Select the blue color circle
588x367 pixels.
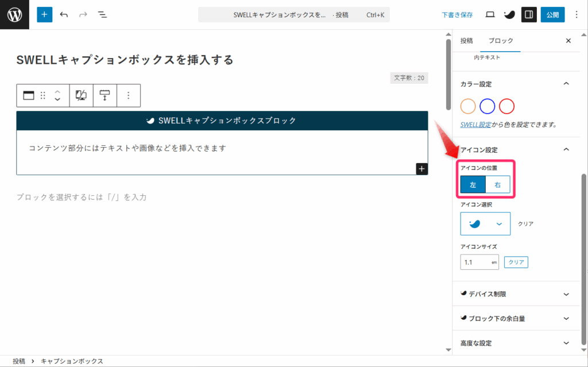487,106
